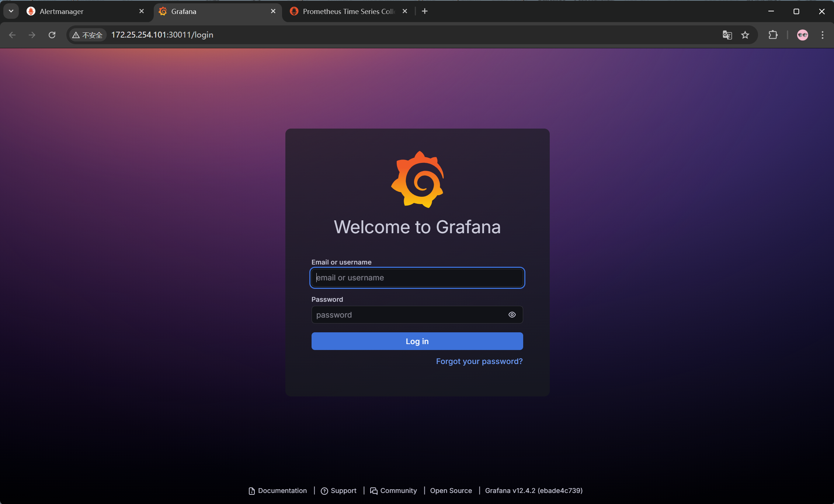Expand the tab search dropdown
The image size is (834, 504).
coord(11,11)
